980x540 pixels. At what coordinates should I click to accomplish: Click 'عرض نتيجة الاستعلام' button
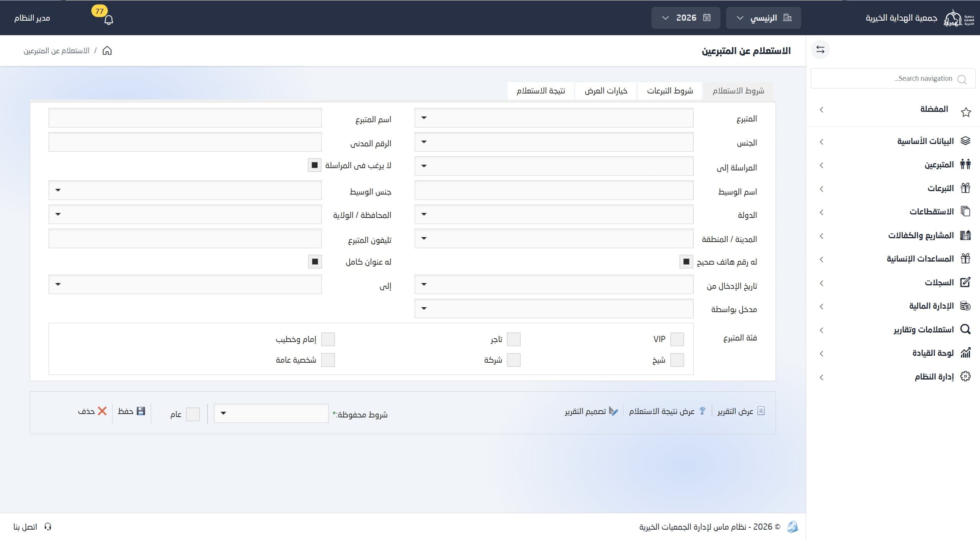tap(667, 411)
